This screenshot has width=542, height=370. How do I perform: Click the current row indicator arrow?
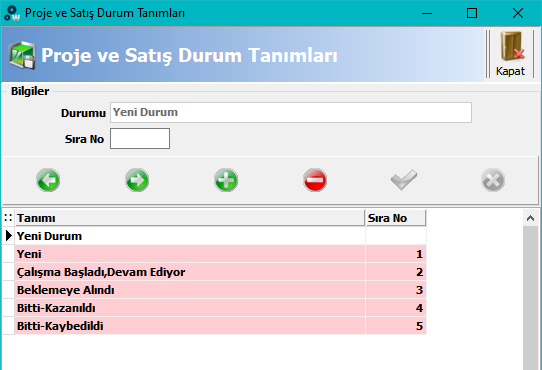9,236
